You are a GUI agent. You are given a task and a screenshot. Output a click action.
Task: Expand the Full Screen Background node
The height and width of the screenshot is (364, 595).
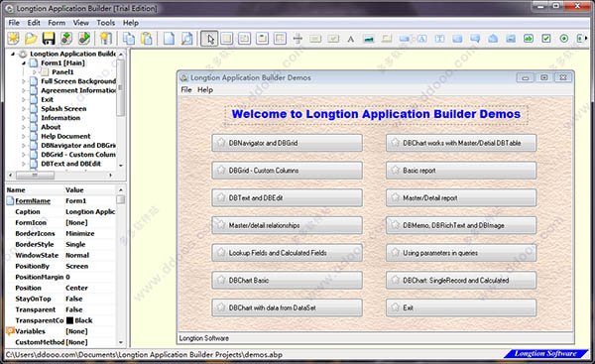tap(24, 81)
